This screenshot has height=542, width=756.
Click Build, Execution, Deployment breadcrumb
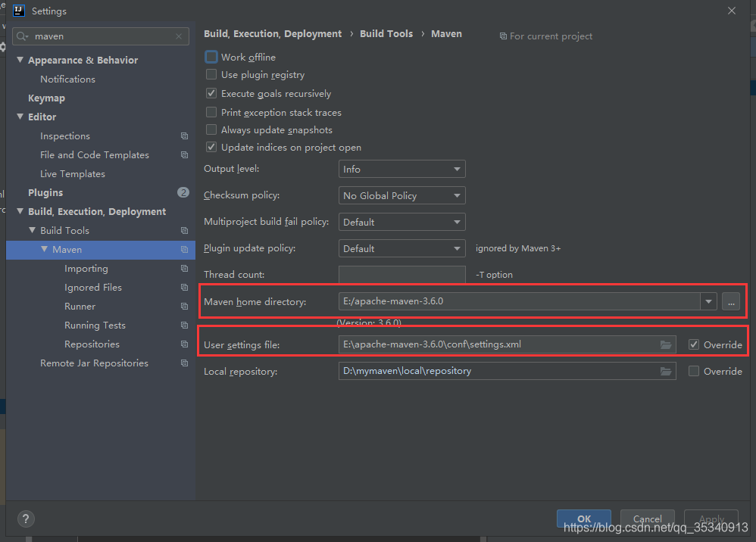click(273, 34)
